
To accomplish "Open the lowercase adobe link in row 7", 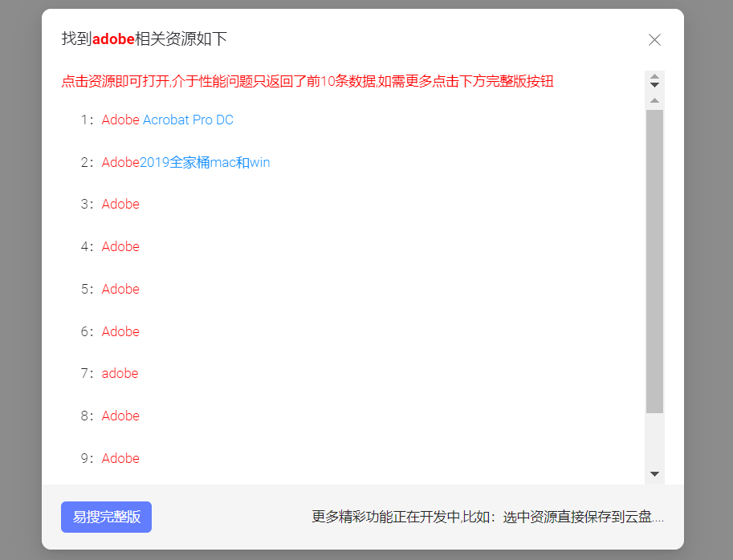I will (x=120, y=374).
